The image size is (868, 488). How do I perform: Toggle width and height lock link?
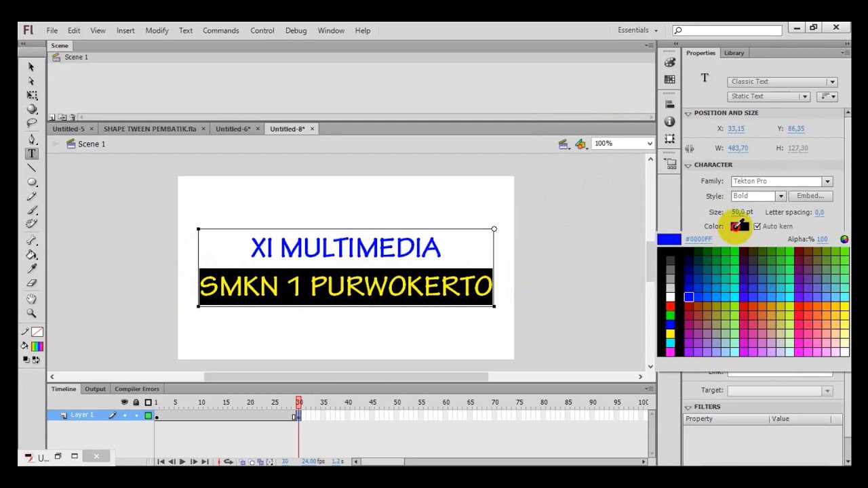click(x=689, y=148)
